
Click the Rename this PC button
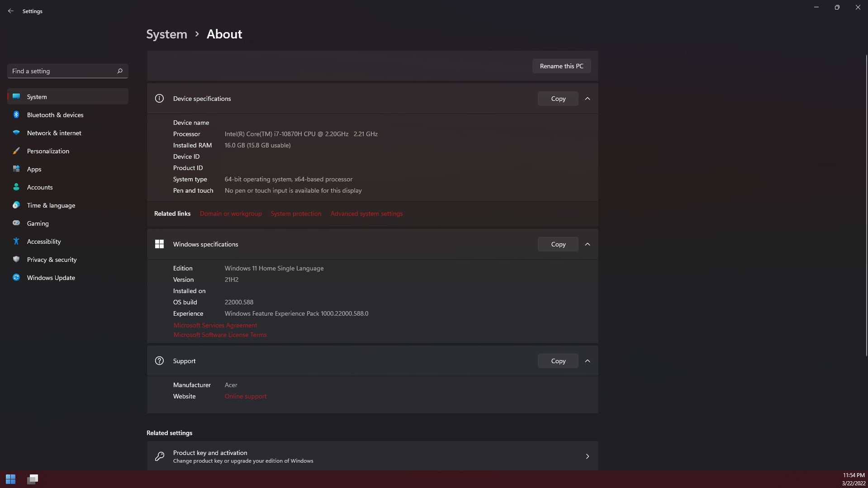[561, 66]
